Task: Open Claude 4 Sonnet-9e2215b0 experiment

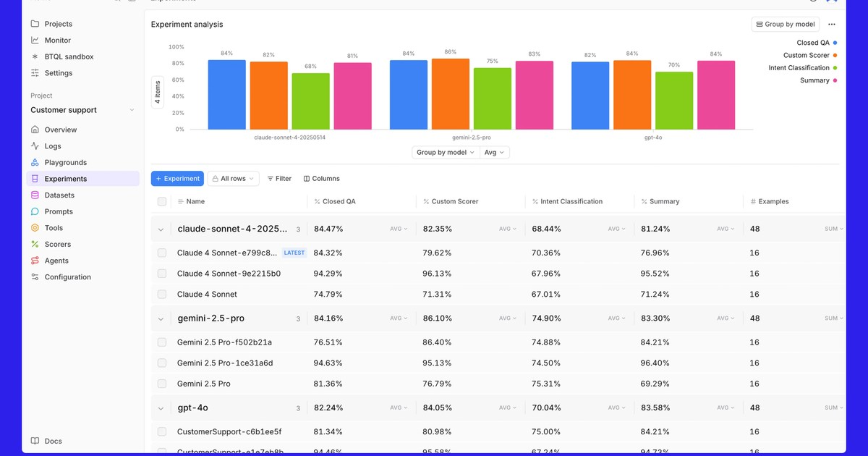Action: pos(229,274)
